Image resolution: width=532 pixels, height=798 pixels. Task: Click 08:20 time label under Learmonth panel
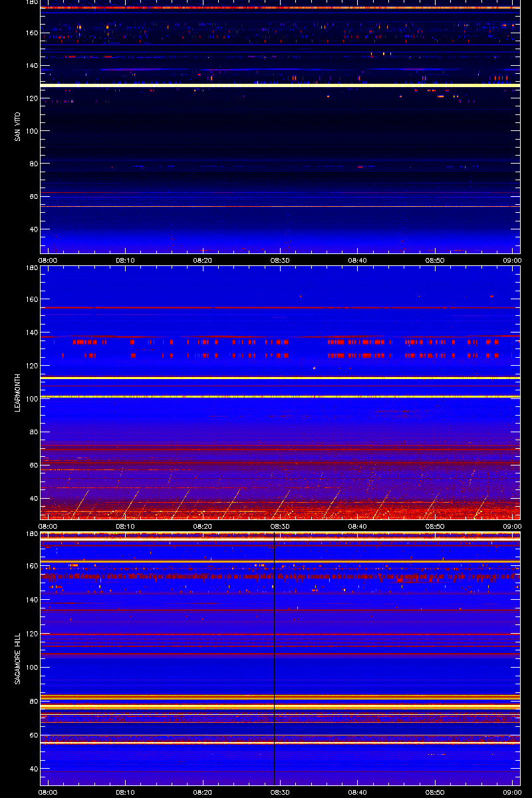tap(203, 526)
